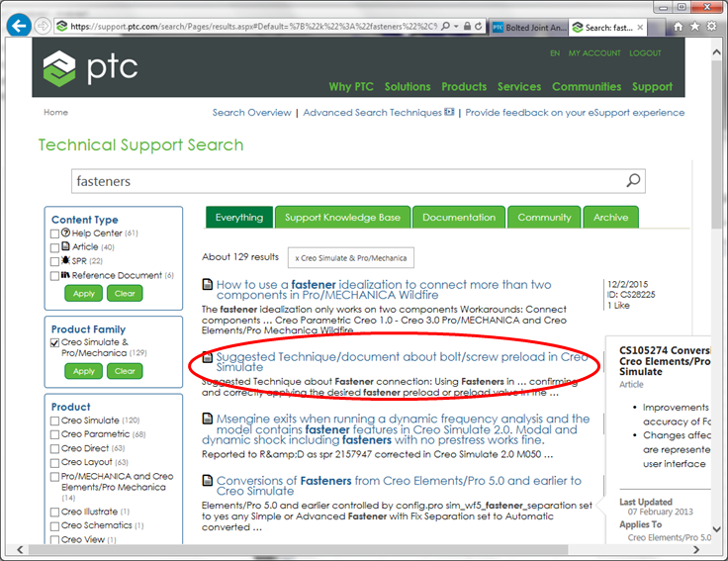Viewport: 728px width, 561px height.
Task: Open browser Tools gear icon
Action: 711,27
